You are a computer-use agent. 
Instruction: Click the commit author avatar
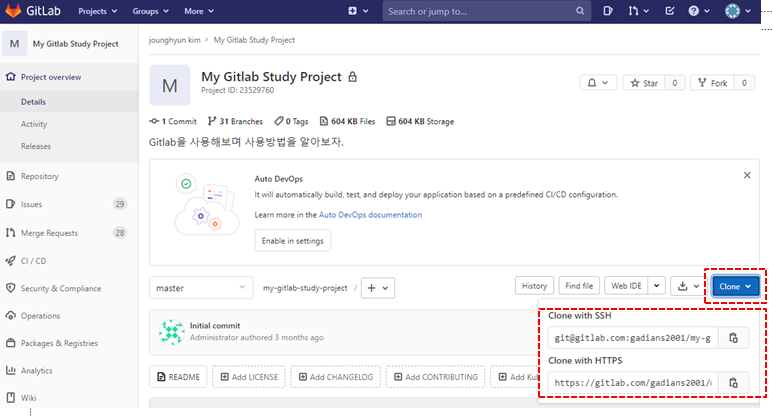(172, 332)
